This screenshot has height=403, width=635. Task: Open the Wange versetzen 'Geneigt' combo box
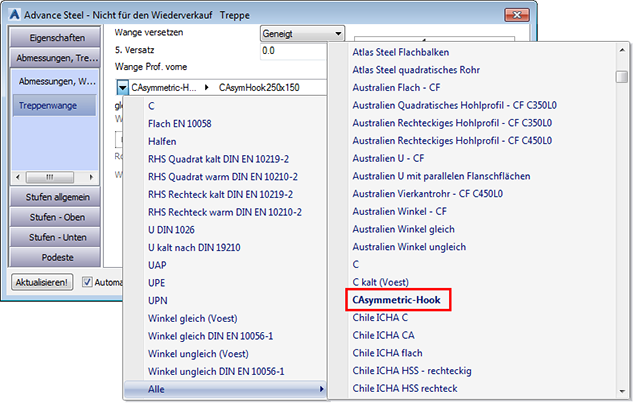(x=302, y=34)
